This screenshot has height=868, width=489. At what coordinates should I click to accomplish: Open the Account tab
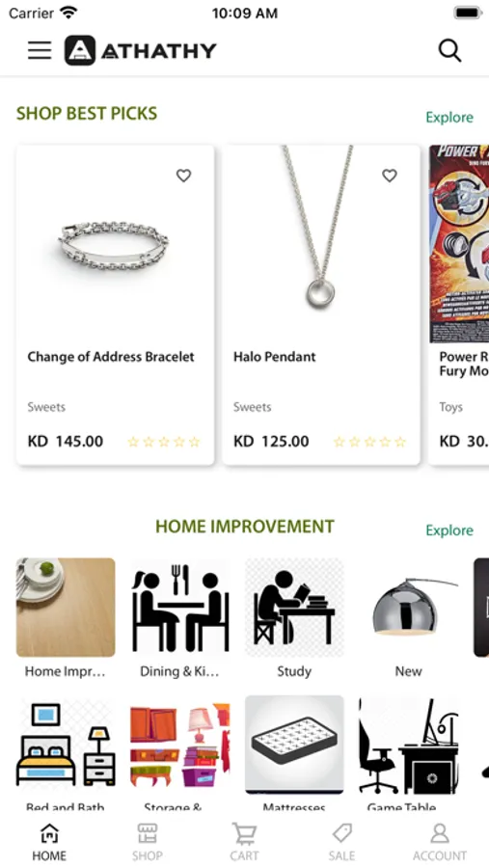440,841
